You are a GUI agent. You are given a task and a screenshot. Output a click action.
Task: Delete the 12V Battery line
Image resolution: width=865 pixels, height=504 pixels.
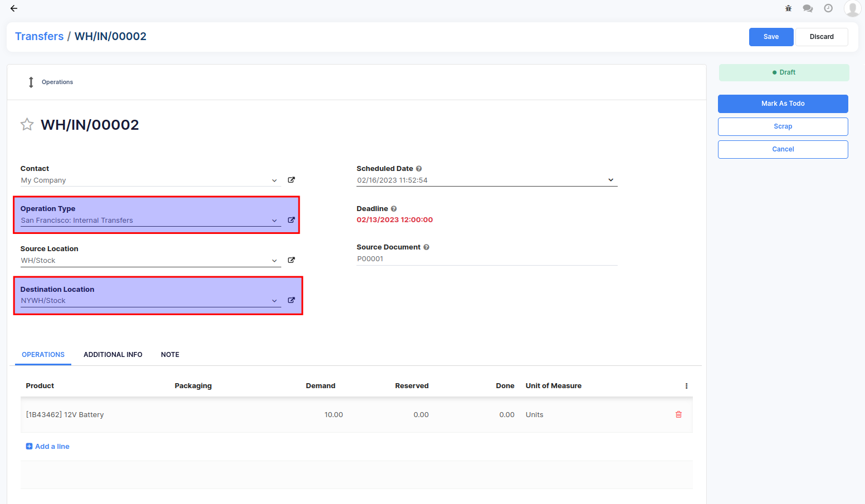pyautogui.click(x=678, y=414)
